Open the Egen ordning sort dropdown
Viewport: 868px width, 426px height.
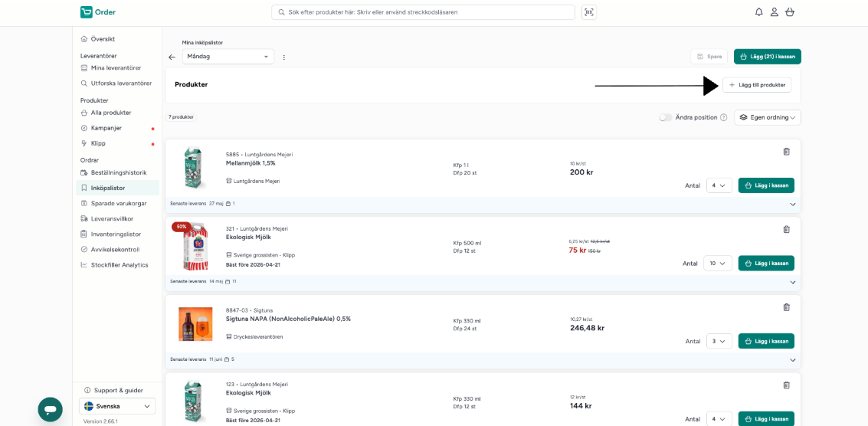click(x=767, y=117)
